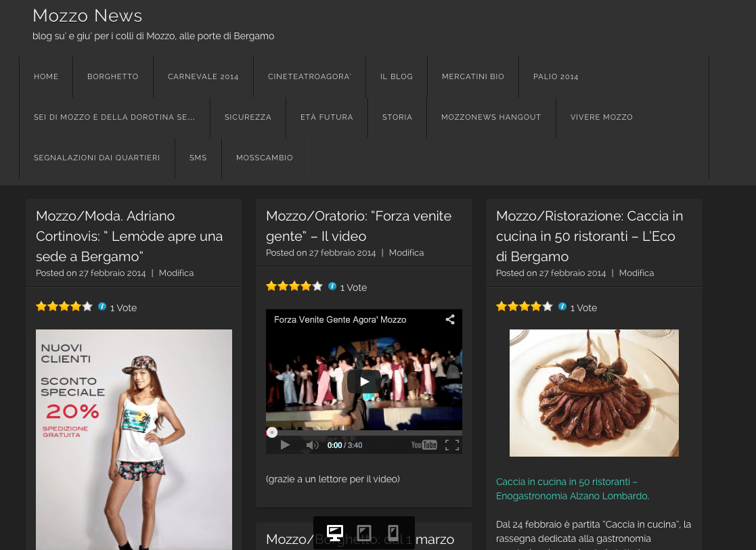
Task: Switch to tablet preview mode
Action: [364, 532]
